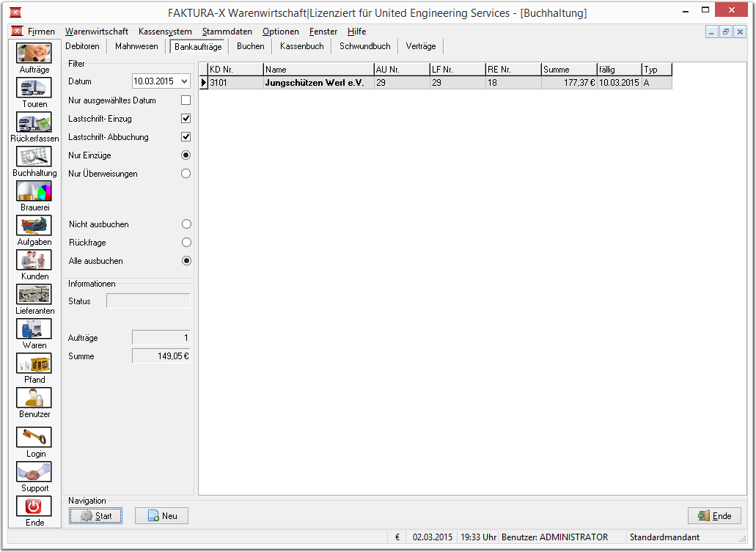
Task: Select the Jungschützen Werl e.V. cell
Action: [319, 83]
